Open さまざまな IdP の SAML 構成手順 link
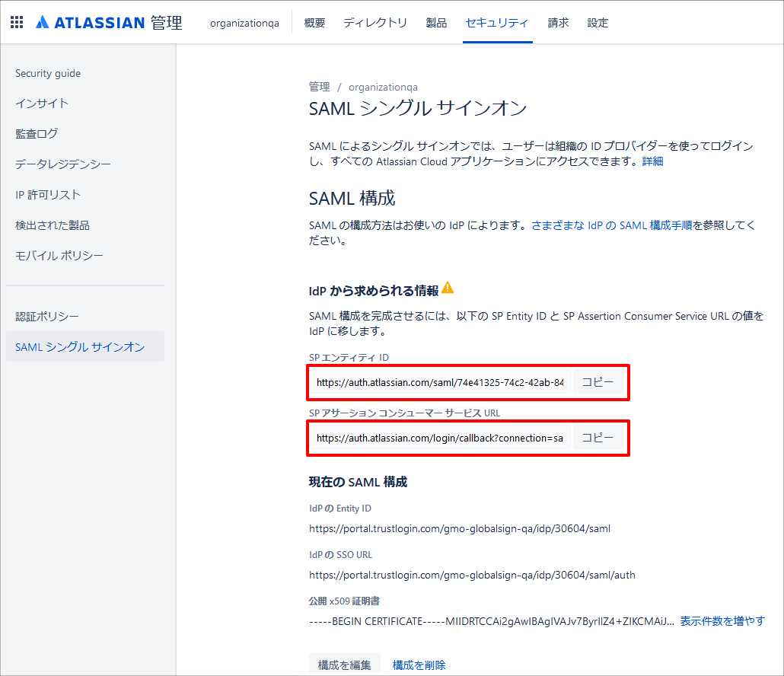Screen dimensions: 784x676 point(611,225)
